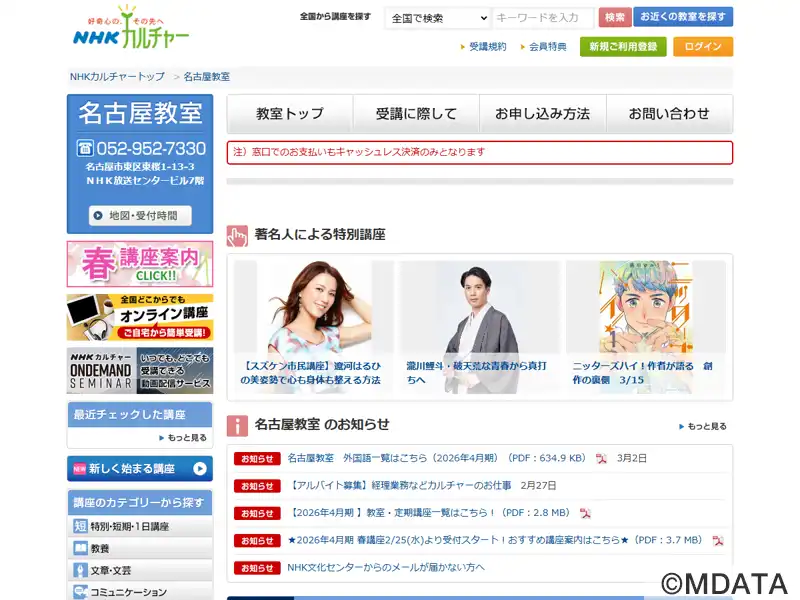Click the red 検索 button
Image resolution: width=800 pixels, height=600 pixels.
615,17
